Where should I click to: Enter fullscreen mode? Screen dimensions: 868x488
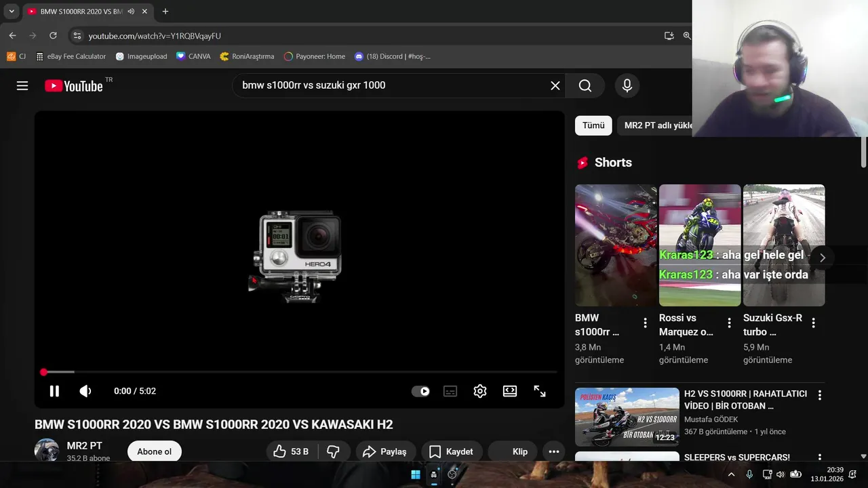pyautogui.click(x=540, y=391)
